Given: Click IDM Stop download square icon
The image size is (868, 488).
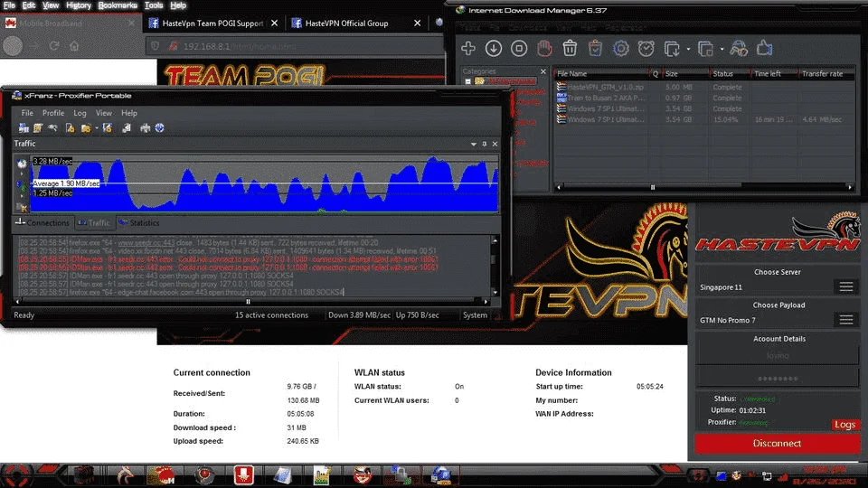Looking at the screenshot, I should coord(519,49).
